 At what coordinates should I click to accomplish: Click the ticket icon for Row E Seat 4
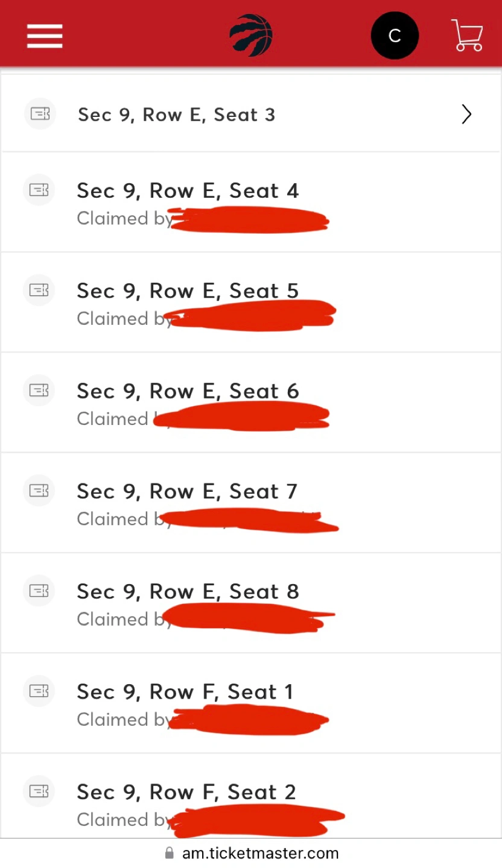[x=39, y=190]
